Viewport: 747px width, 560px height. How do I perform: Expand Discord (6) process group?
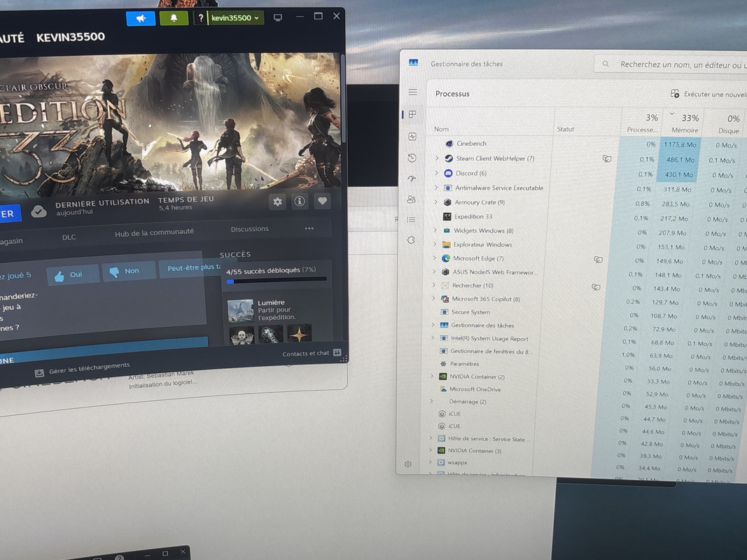pos(436,173)
